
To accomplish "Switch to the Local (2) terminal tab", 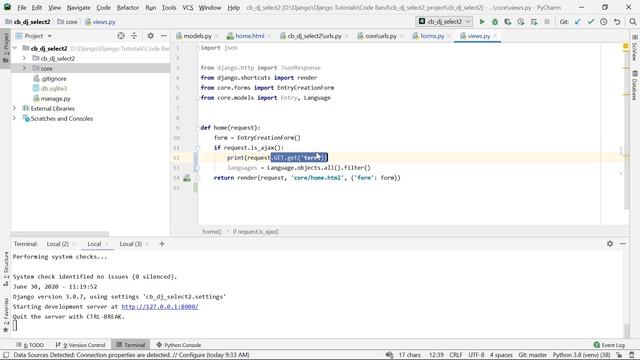I will pos(58,244).
